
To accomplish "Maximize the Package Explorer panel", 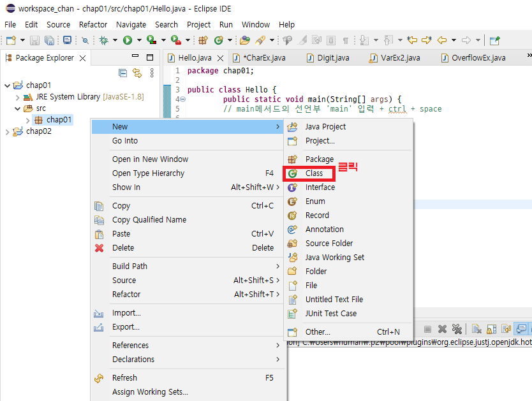I will click(x=150, y=57).
